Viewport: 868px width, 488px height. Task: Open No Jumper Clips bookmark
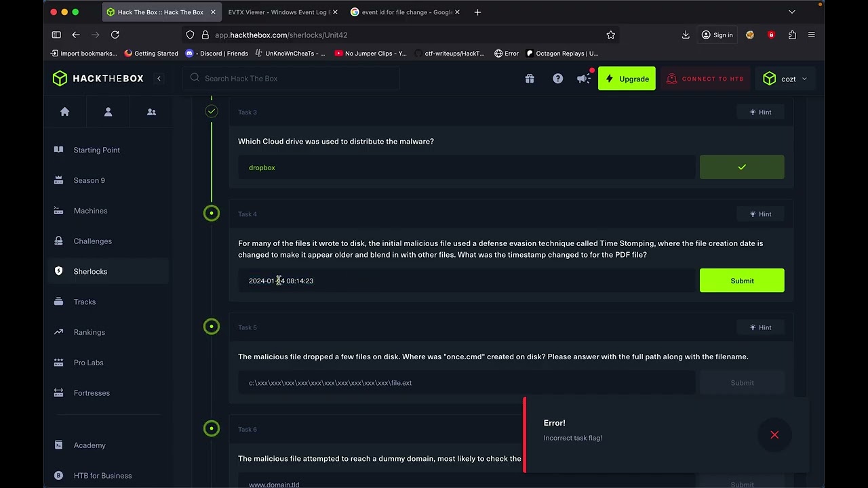point(371,54)
